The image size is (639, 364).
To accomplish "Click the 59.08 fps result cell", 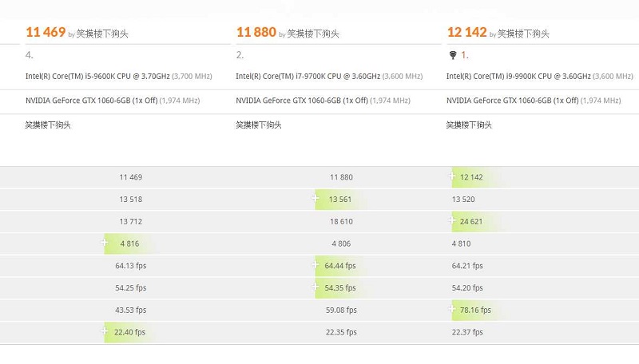I will tap(341, 310).
